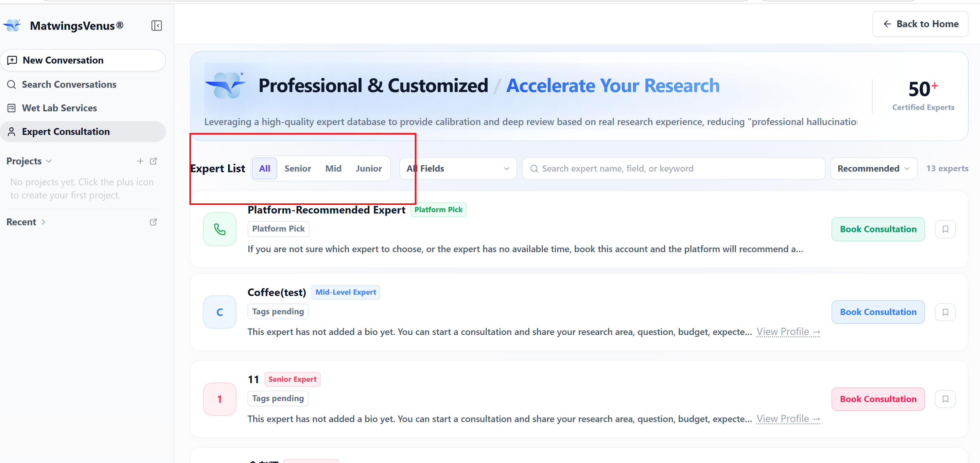
Task: View Profile of expert 11
Action: (x=788, y=419)
